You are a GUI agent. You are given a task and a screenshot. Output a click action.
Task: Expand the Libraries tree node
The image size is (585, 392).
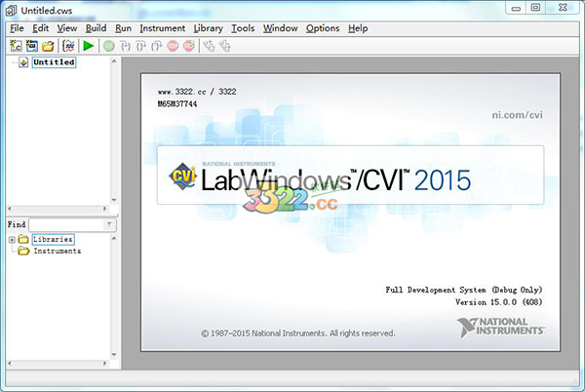click(12, 240)
